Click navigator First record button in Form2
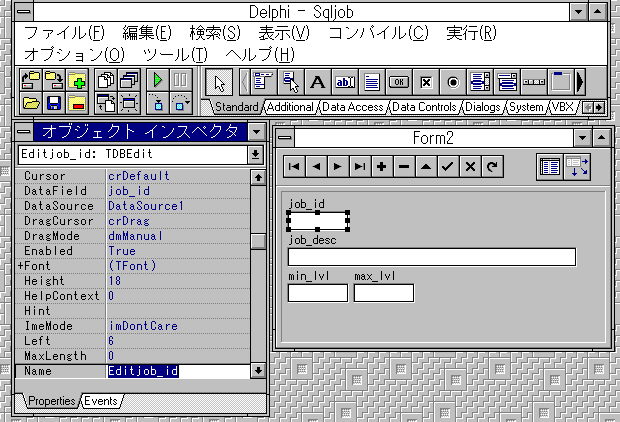Viewport: 620px width, 422px height. click(x=294, y=167)
